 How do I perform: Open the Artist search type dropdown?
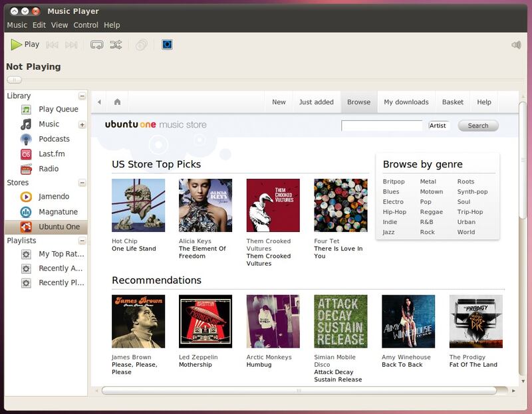point(438,126)
